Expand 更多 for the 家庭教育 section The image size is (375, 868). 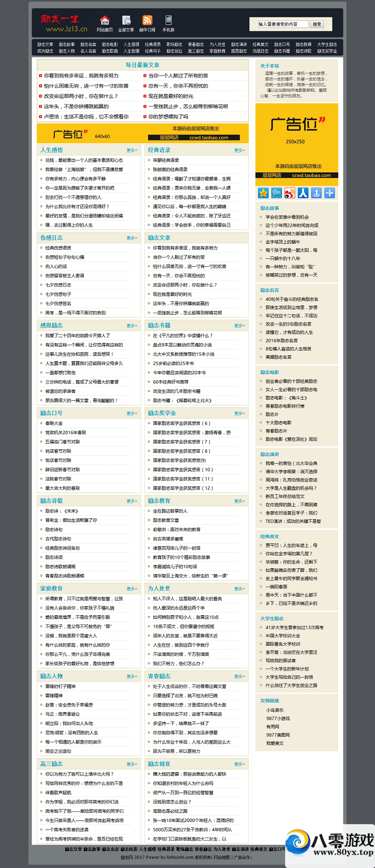tap(132, 589)
